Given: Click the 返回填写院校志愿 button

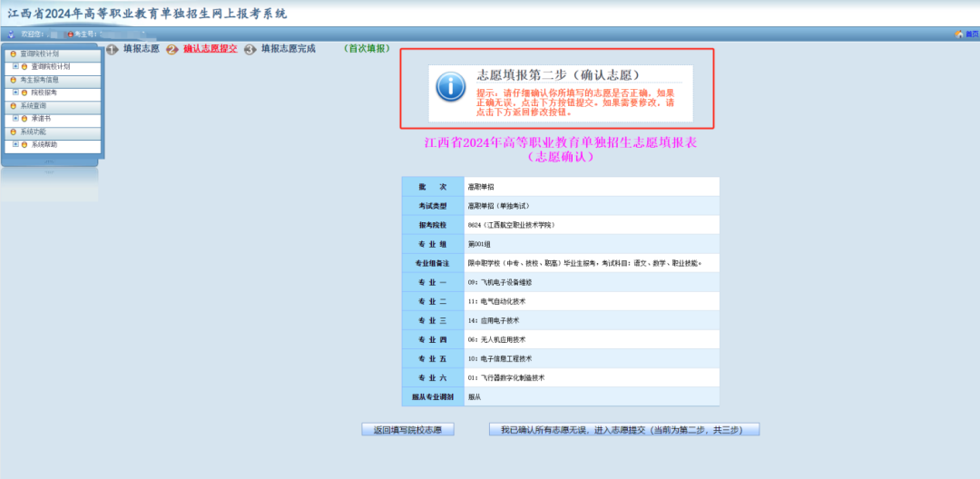Looking at the screenshot, I should tap(407, 430).
